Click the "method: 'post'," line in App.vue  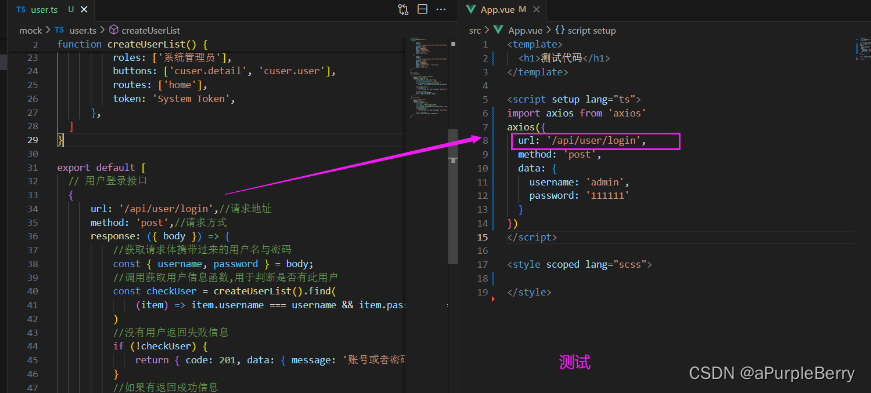click(560, 155)
